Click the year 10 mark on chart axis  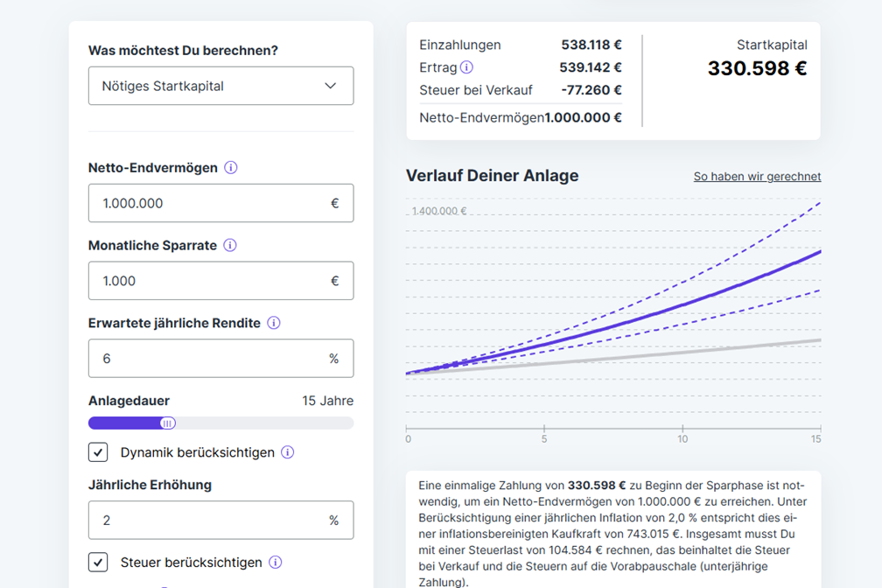[682, 438]
